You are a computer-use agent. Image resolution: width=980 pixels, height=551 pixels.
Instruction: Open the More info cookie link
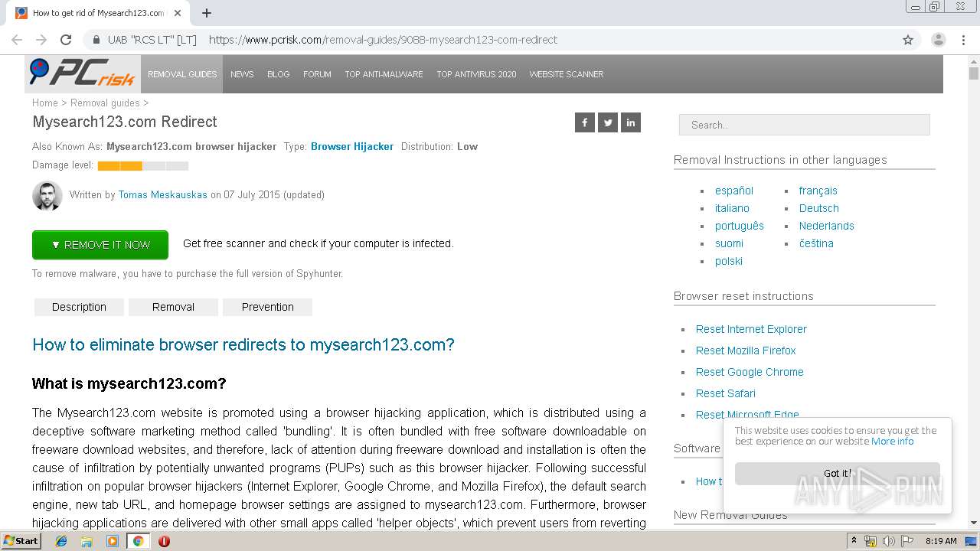point(892,442)
